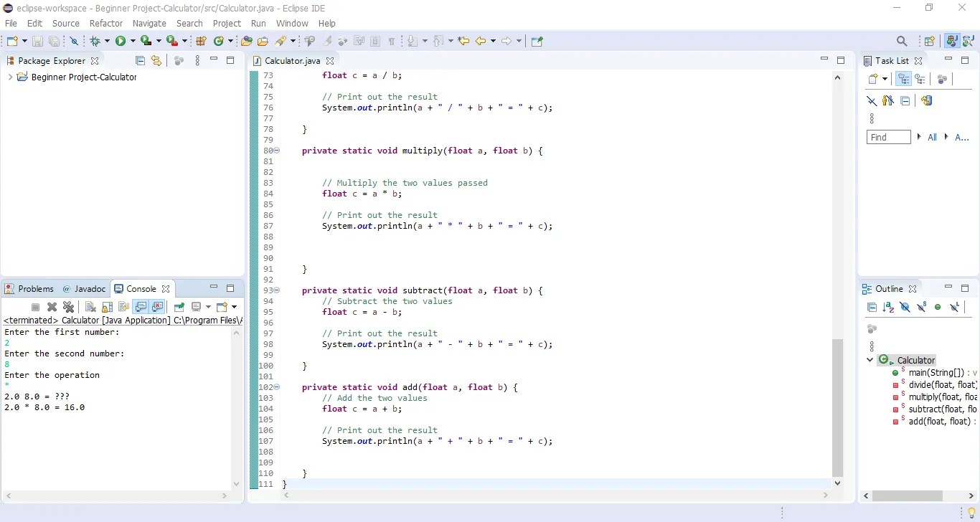980x522 pixels.
Task: Switch to the Problems tab
Action: coord(36,289)
